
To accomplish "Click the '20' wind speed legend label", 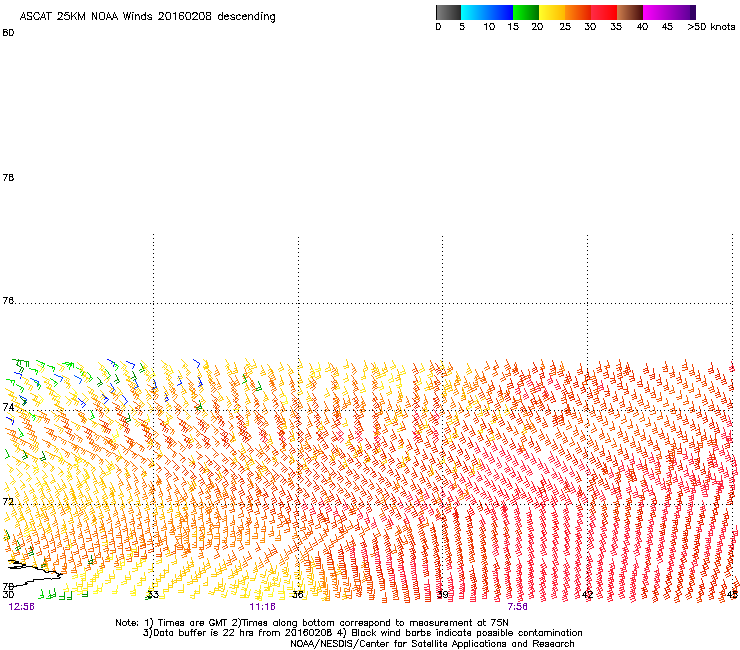I will pyautogui.click(x=537, y=27).
